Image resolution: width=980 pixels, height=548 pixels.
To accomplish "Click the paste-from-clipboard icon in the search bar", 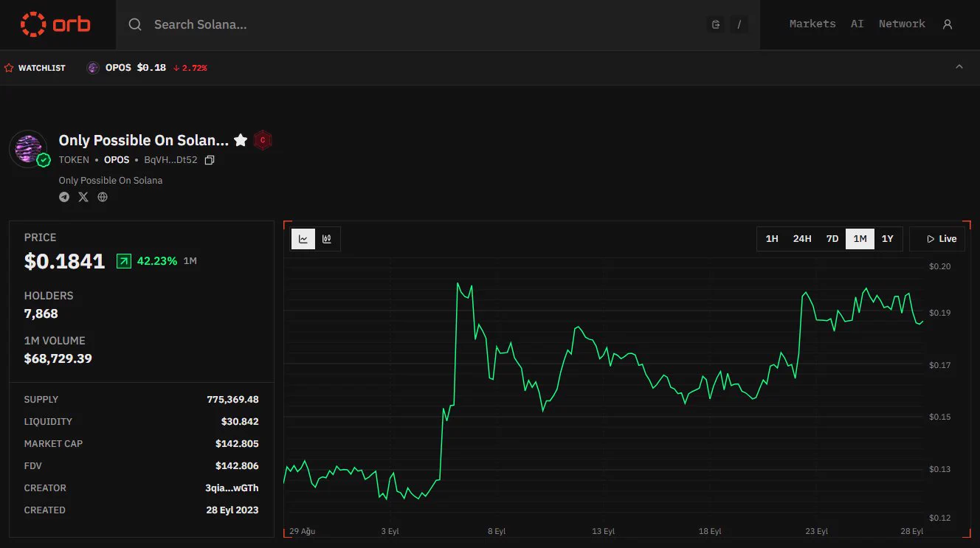I will [x=715, y=24].
